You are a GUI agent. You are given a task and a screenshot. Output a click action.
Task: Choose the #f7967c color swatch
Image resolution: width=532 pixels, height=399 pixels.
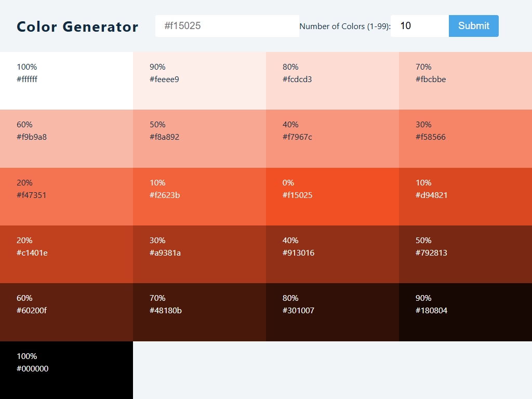point(332,139)
